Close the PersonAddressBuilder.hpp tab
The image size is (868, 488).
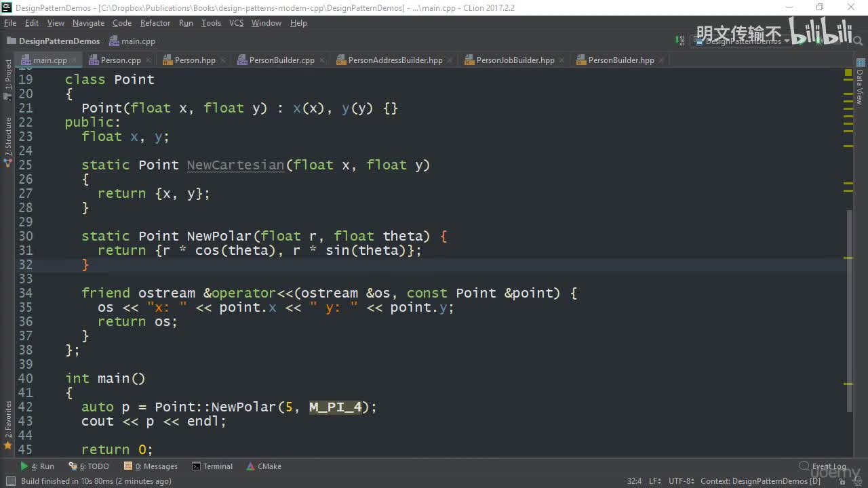pos(449,60)
